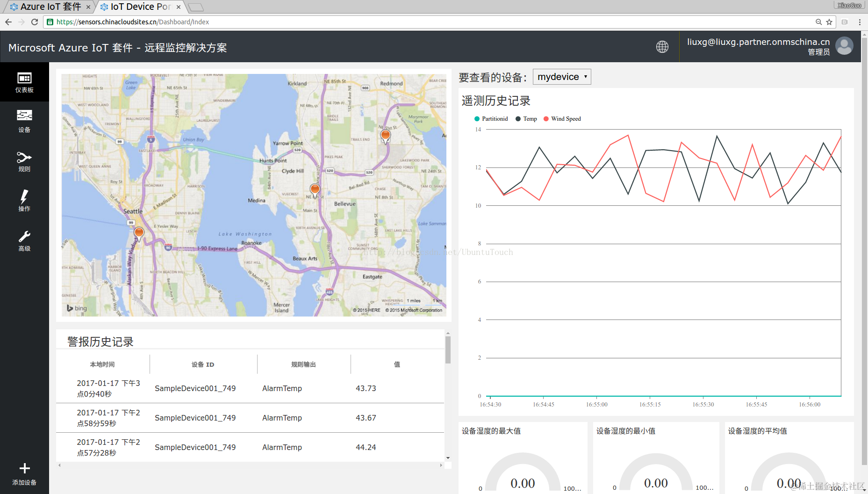Click the 本地时间 column header
Screen dimensions: 868x494
102,364
